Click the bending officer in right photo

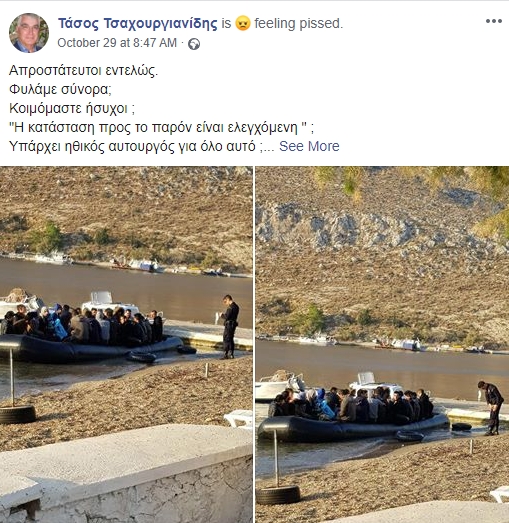click(491, 408)
